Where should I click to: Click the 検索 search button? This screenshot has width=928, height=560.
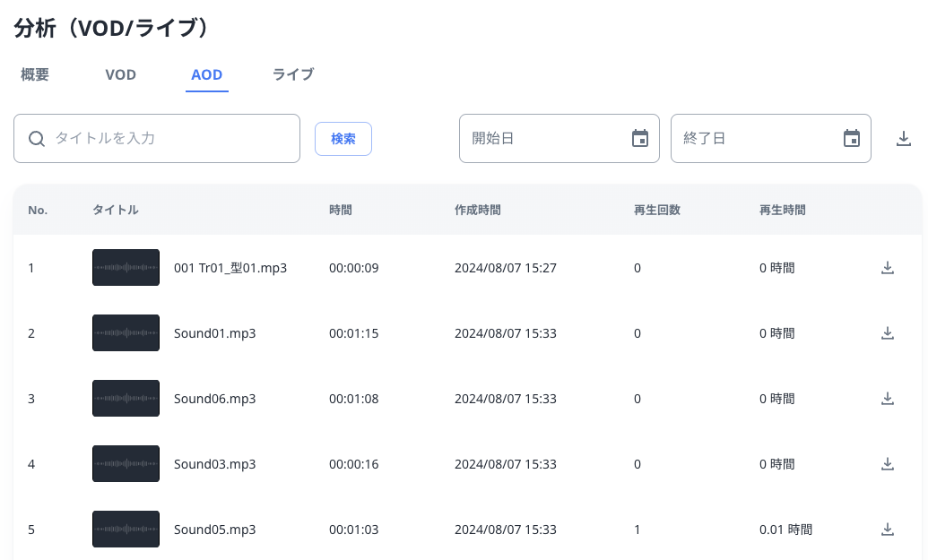click(x=343, y=138)
